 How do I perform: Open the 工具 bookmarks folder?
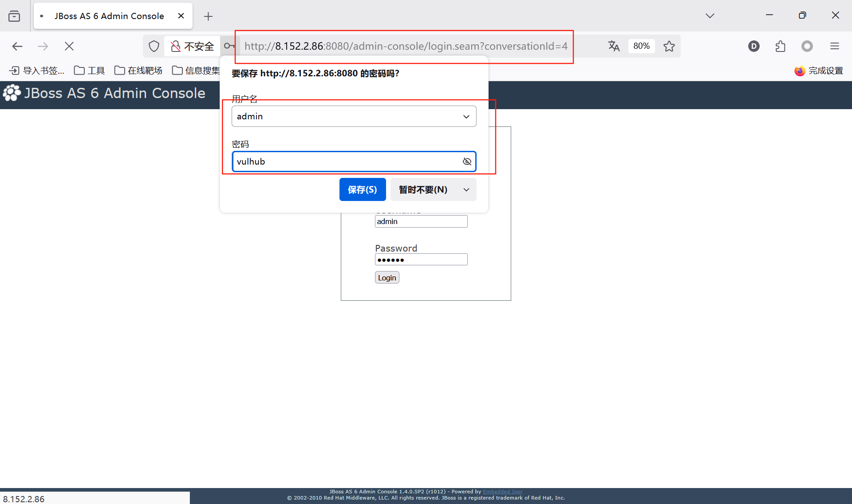(89, 71)
